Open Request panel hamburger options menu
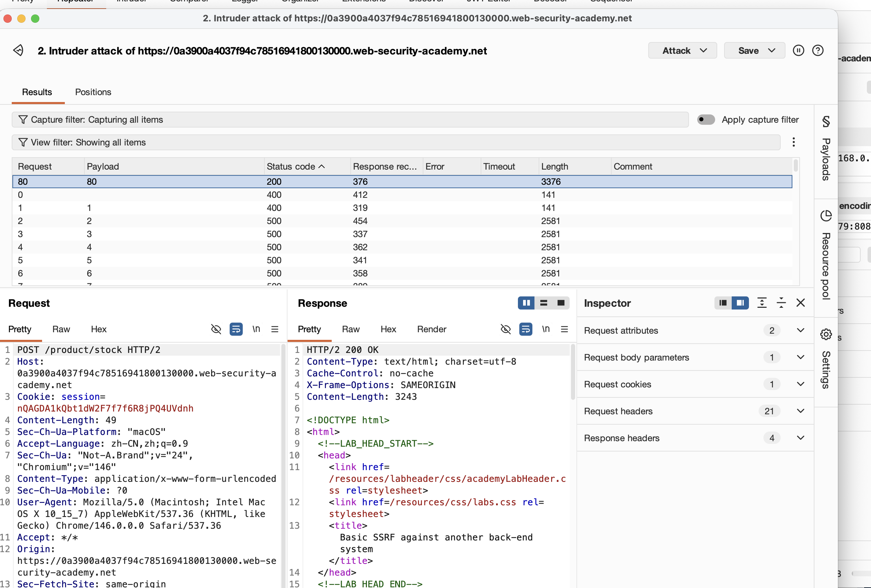871x588 pixels. click(275, 329)
